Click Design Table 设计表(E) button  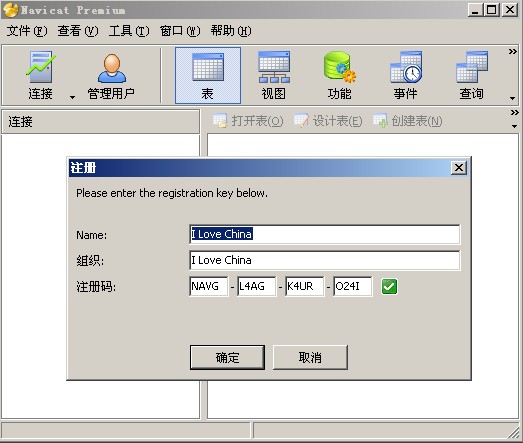(328, 121)
